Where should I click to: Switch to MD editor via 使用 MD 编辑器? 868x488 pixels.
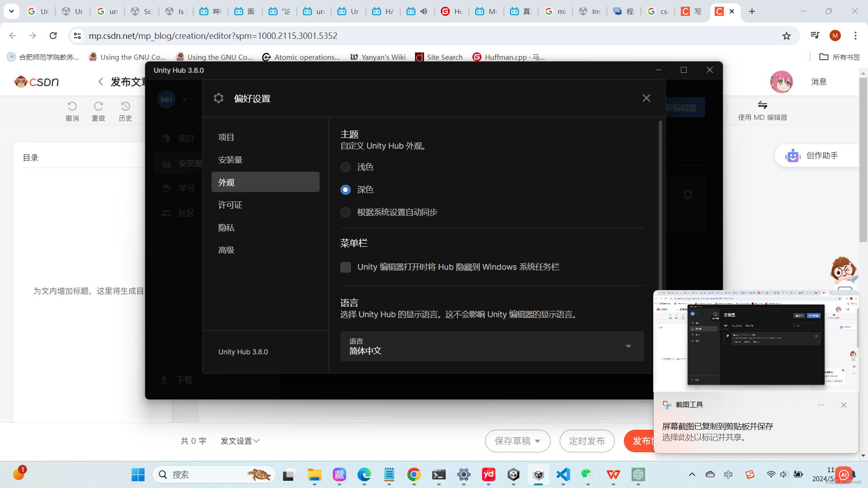(763, 111)
